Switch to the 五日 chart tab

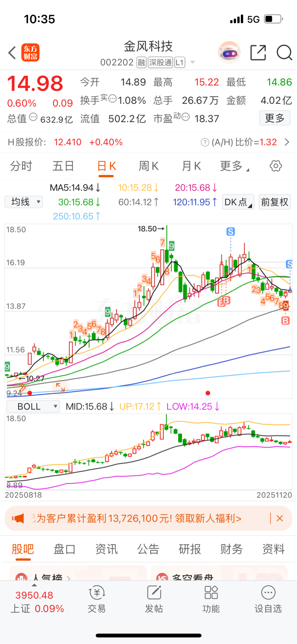click(x=63, y=166)
